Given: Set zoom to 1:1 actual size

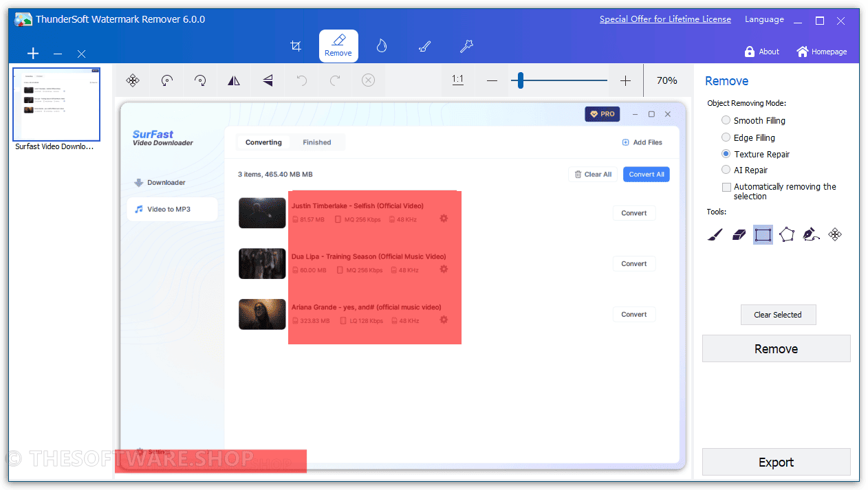Looking at the screenshot, I should point(457,80).
